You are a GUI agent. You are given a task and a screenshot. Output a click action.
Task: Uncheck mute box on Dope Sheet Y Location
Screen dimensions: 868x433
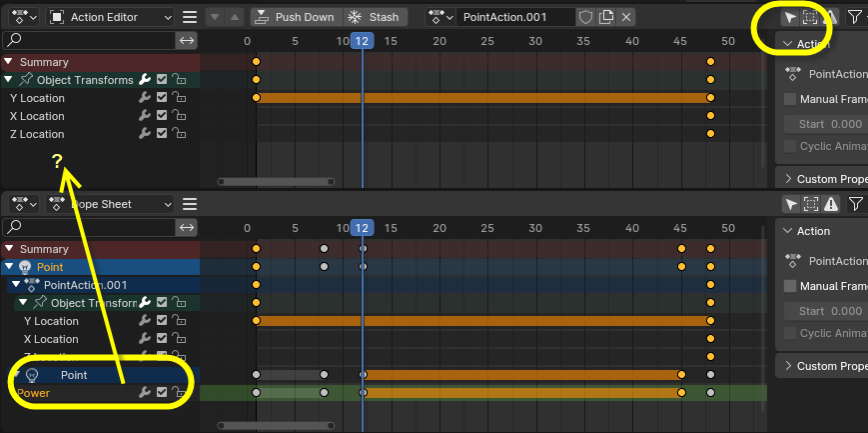click(x=162, y=321)
